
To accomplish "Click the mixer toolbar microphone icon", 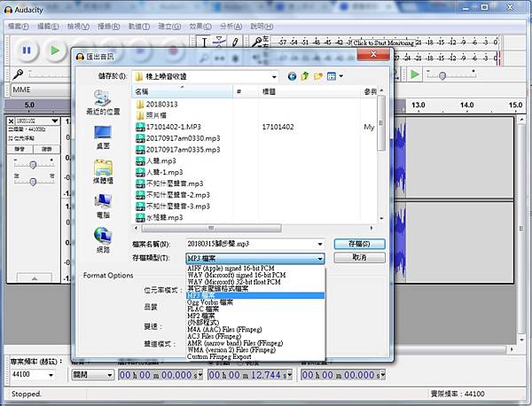I will pyautogui.click(x=18, y=74).
